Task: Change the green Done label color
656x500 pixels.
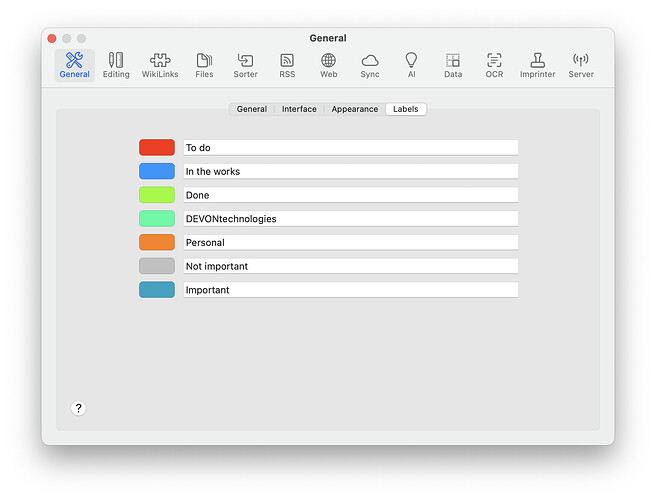Action: (x=157, y=195)
